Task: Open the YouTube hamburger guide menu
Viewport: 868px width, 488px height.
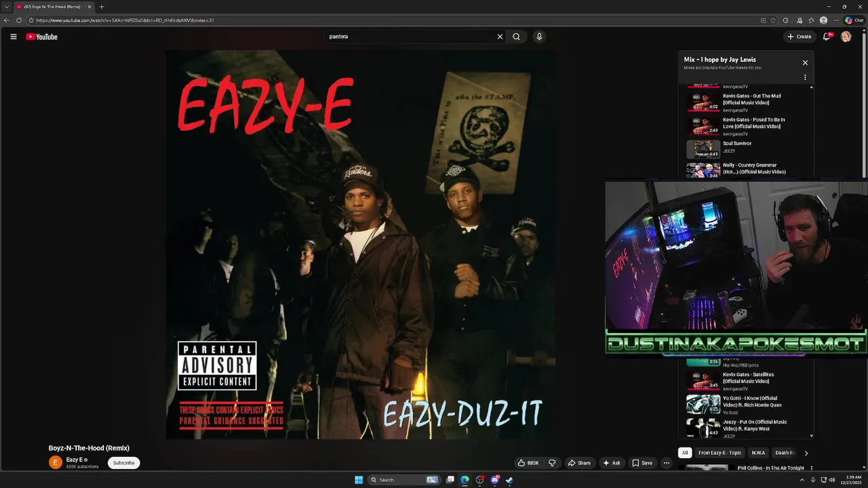Action: (13, 37)
